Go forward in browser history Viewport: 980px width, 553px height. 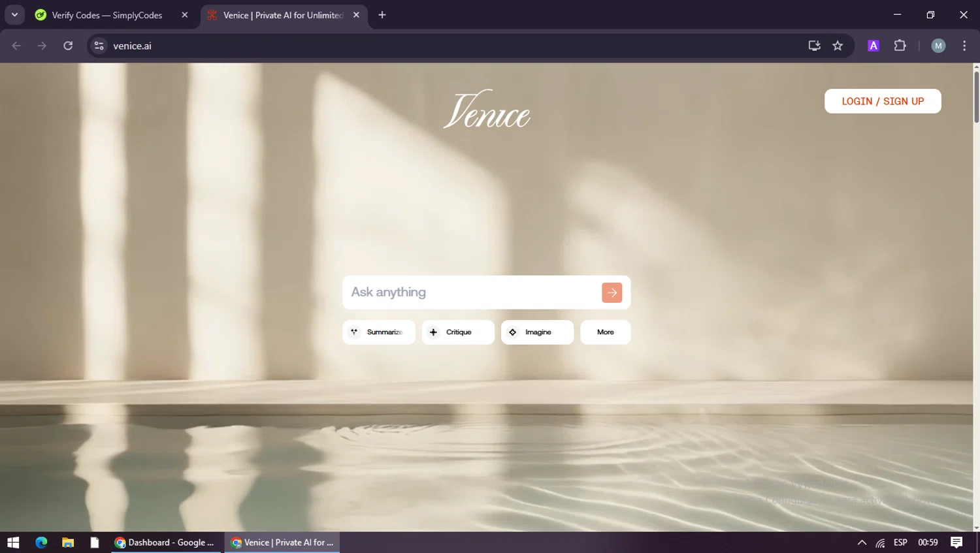click(42, 46)
